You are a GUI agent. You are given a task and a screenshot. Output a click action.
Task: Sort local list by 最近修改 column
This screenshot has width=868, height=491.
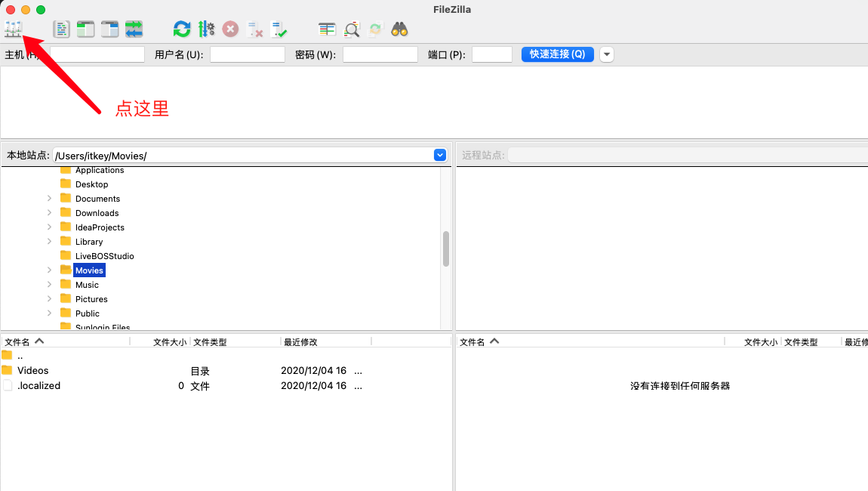[x=326, y=342]
